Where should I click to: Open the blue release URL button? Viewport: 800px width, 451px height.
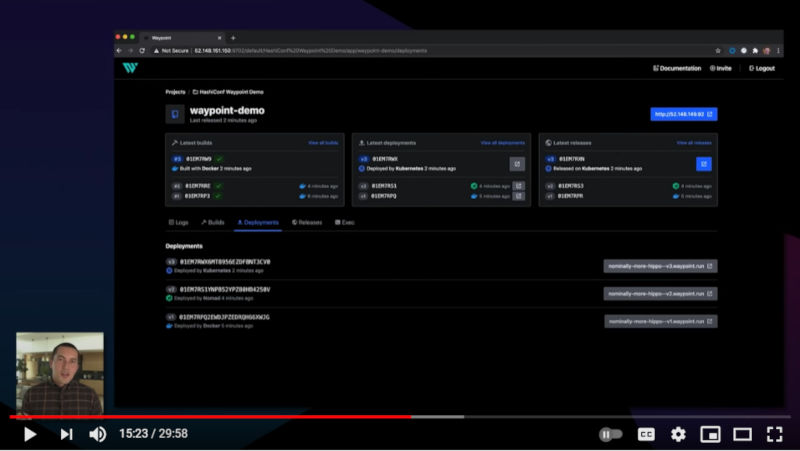pyautogui.click(x=684, y=114)
